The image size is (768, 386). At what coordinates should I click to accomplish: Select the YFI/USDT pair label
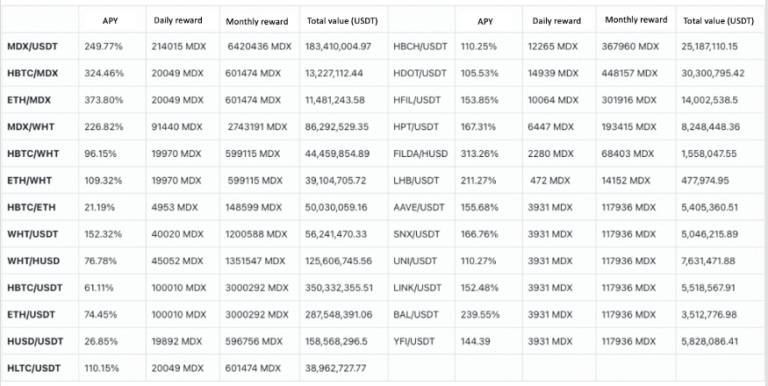pyautogui.click(x=414, y=341)
